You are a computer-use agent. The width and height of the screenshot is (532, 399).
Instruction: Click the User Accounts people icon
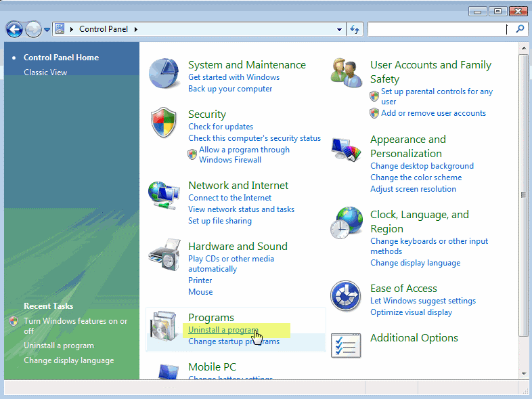[x=346, y=72]
